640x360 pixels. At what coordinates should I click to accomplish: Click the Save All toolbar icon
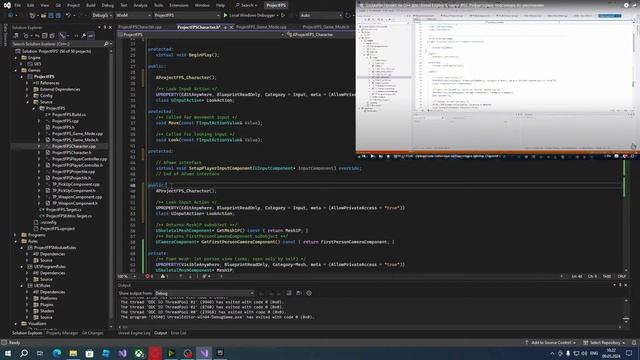pyautogui.click(x=58, y=15)
